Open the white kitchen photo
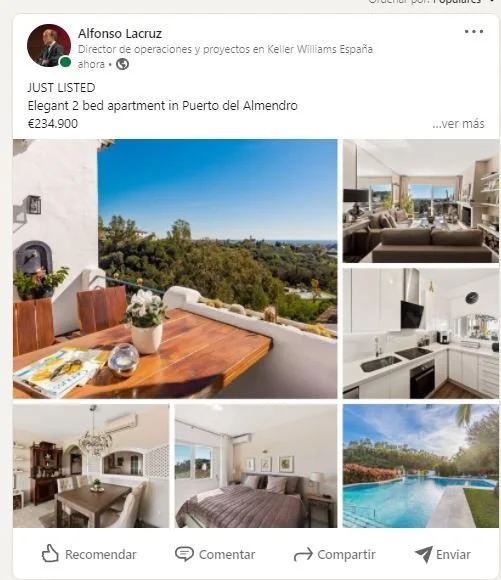501x580 pixels. point(421,334)
